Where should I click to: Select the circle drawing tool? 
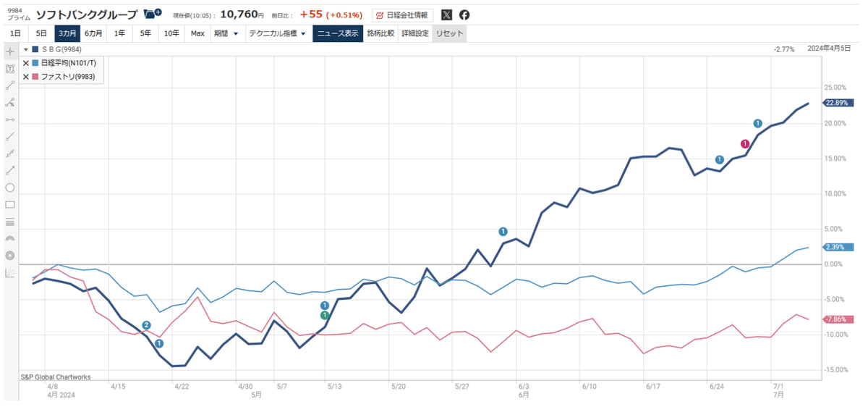[10, 188]
